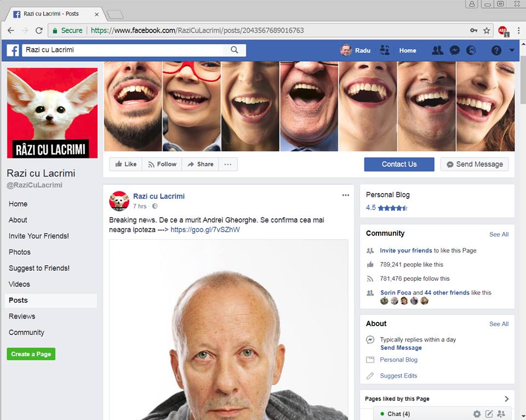This screenshot has height=420, width=526.
Task: Open the saved password key icon
Action: [473, 30]
